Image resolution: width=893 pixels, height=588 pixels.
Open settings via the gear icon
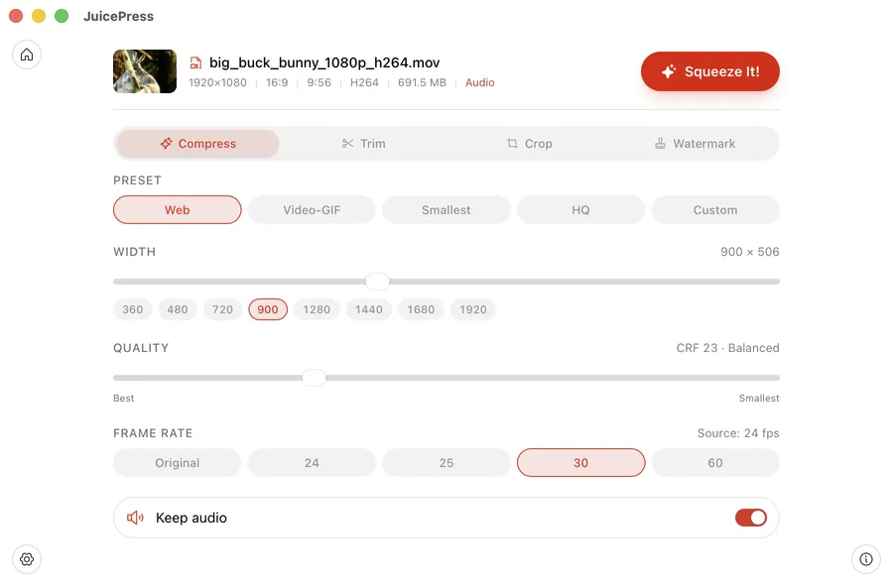pos(27,559)
